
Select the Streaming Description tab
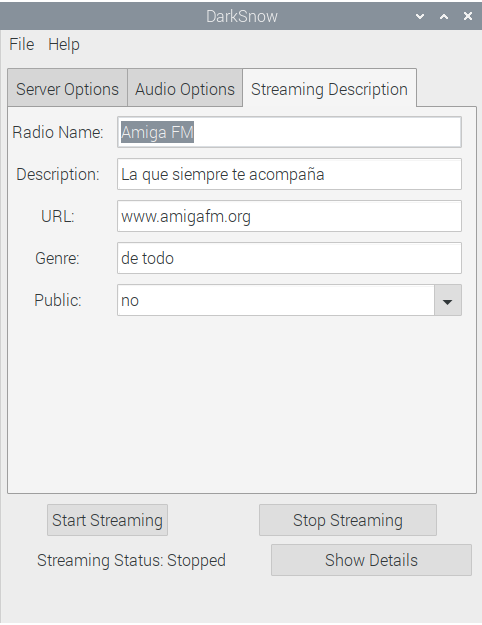tap(329, 88)
